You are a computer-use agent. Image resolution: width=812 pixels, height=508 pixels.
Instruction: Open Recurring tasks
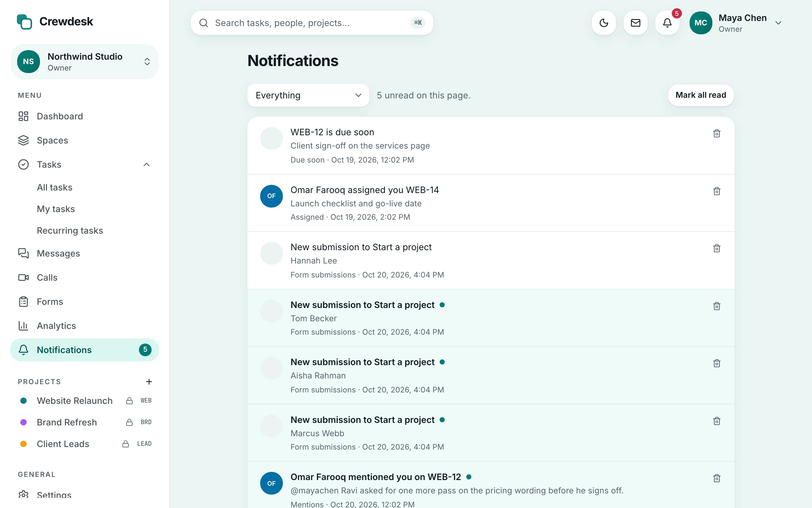tap(70, 231)
